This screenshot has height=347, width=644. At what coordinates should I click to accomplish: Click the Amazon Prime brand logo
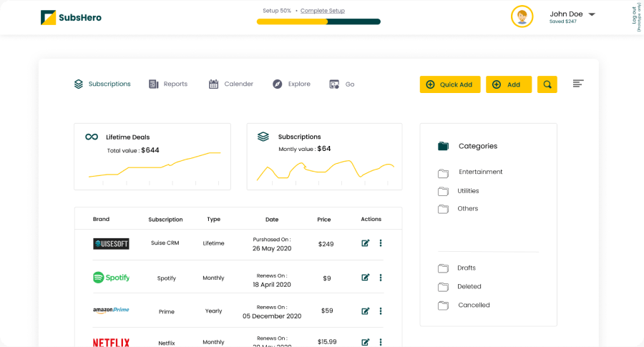point(111,310)
